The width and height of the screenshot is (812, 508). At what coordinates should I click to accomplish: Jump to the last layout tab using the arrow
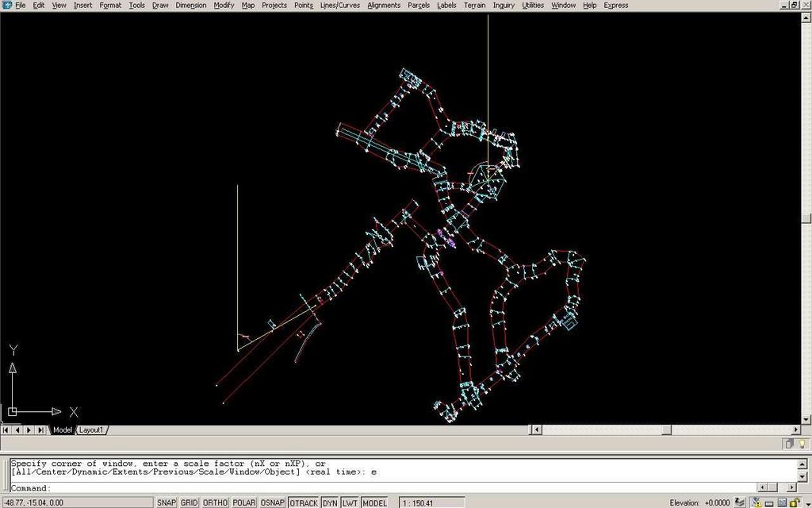tap(40, 429)
